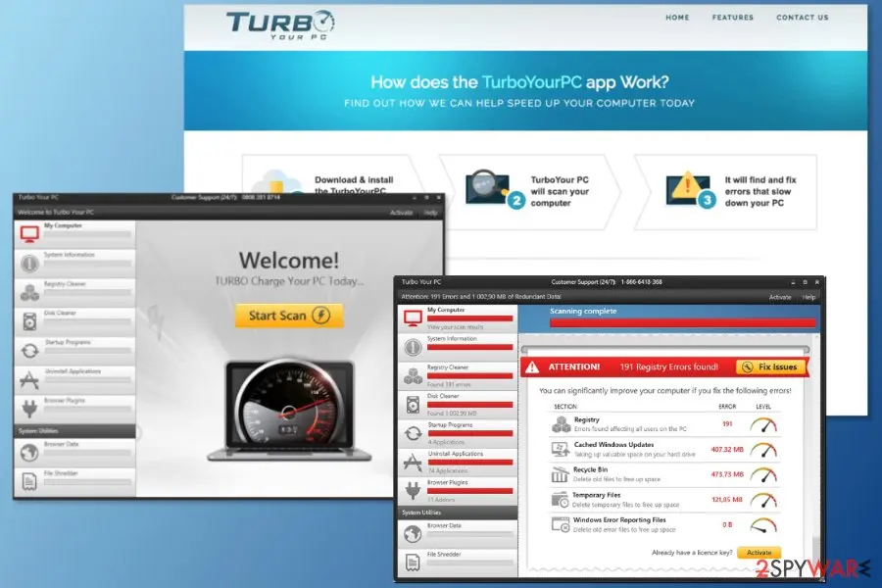This screenshot has height=588, width=882.
Task: Click Activate in the scan results window header
Action: (x=780, y=297)
